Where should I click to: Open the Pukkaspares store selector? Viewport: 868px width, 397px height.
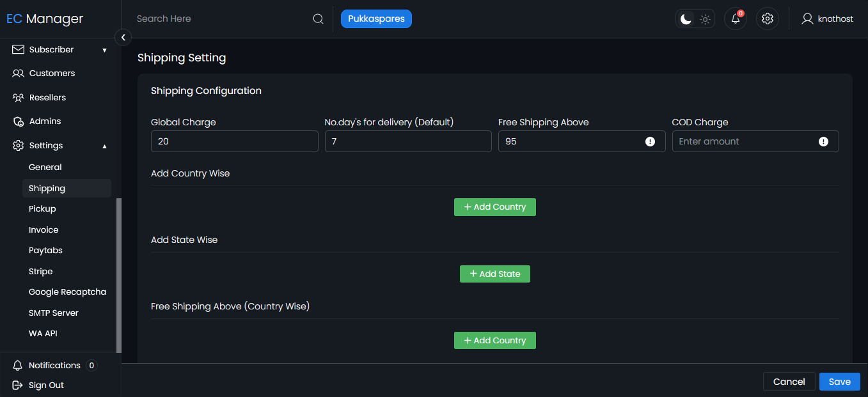[376, 19]
